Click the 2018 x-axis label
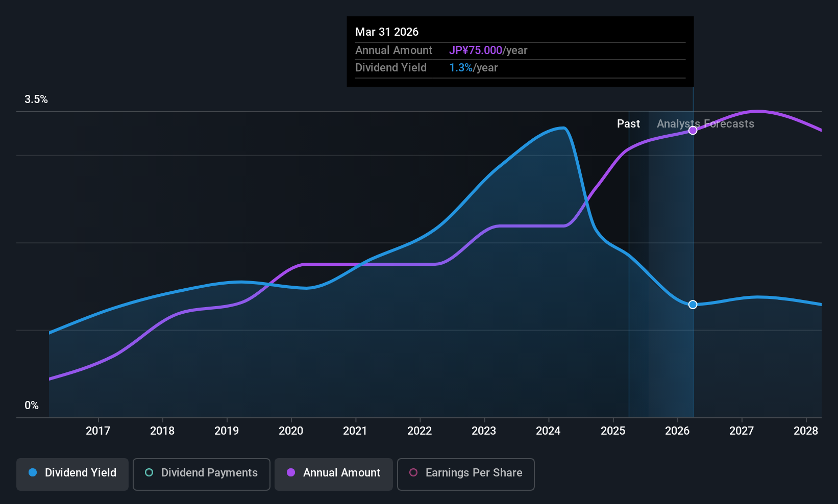The height and width of the screenshot is (504, 838). tap(162, 431)
